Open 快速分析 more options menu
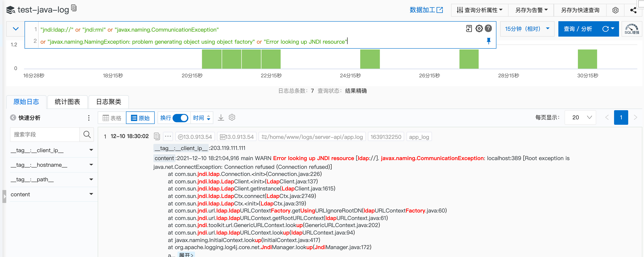The image size is (644, 257). coord(89,118)
